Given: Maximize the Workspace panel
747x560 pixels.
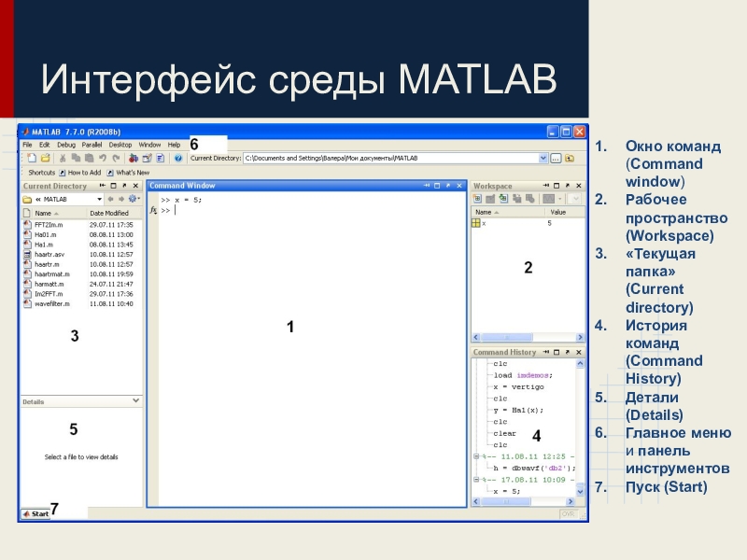Looking at the screenshot, I should tap(557, 186).
